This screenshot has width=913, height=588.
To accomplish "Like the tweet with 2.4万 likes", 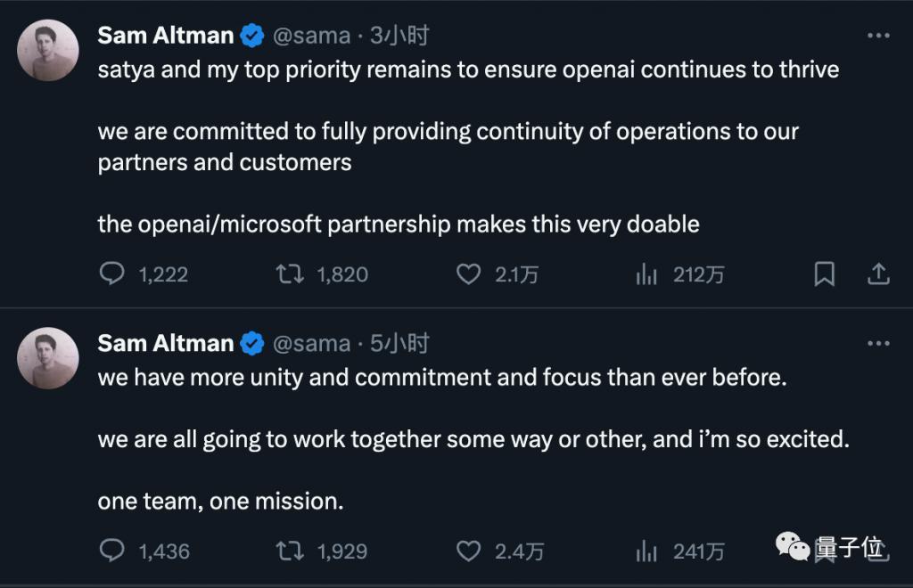I will click(x=468, y=551).
